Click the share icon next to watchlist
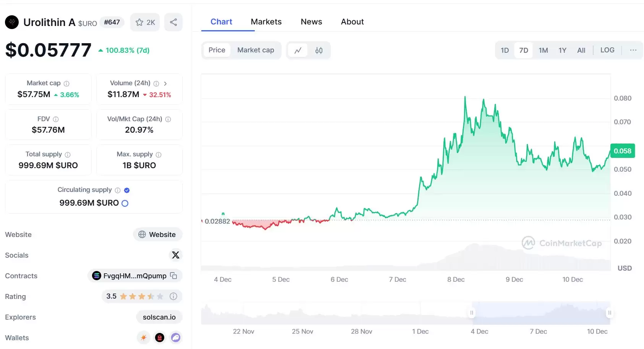Image resolution: width=644 pixels, height=349 pixels. 173,22
